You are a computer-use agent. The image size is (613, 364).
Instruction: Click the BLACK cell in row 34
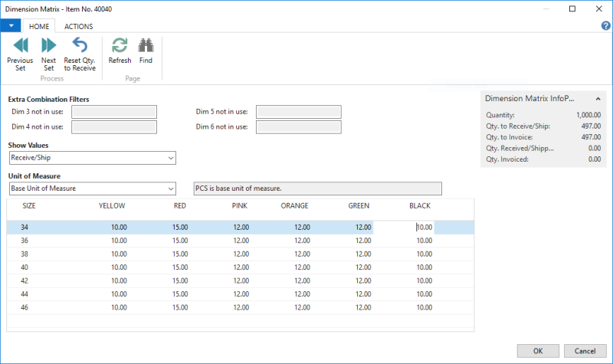(404, 227)
